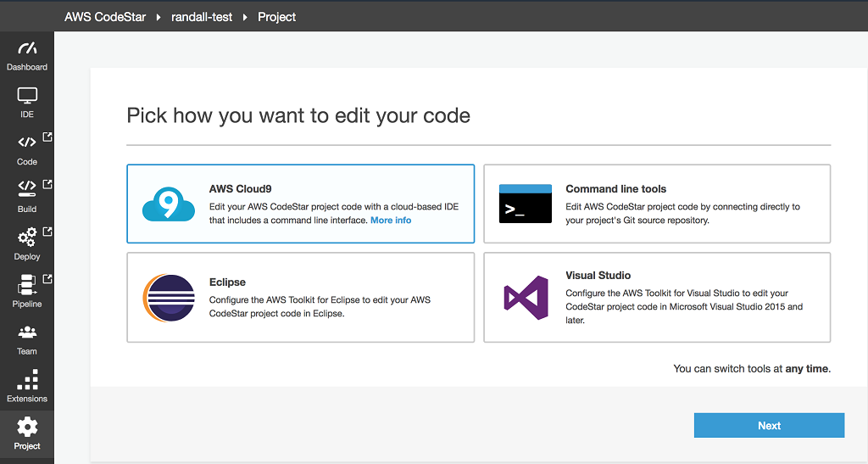Choose the Visual Studio option card
The image size is (868, 464).
(x=657, y=297)
